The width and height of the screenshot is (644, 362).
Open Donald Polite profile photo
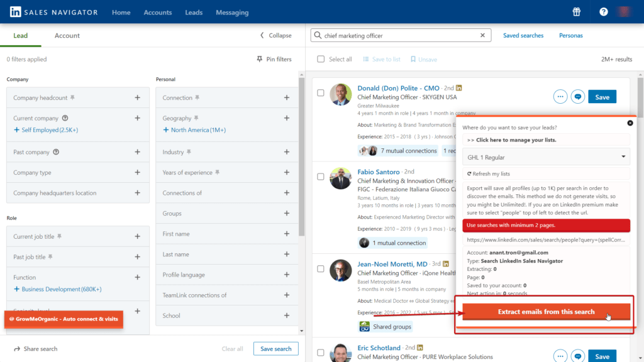point(340,94)
